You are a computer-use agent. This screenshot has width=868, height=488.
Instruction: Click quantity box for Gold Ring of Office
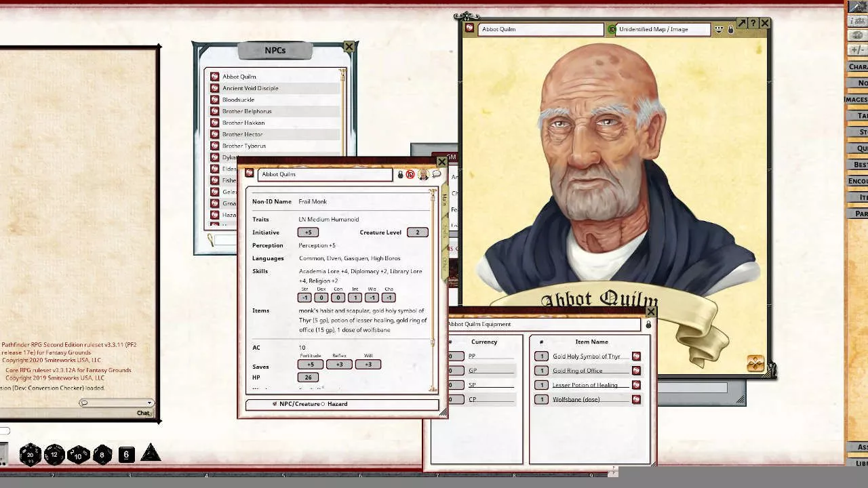click(541, 371)
